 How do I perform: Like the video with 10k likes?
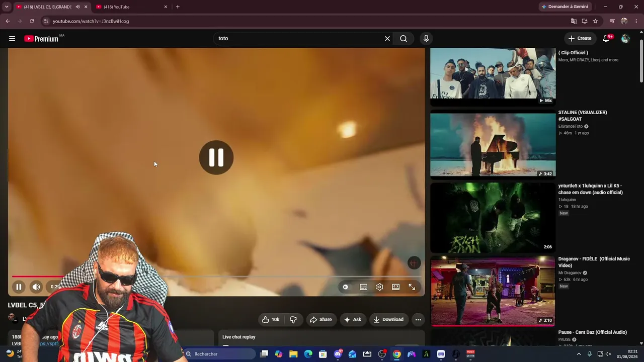tap(271, 320)
